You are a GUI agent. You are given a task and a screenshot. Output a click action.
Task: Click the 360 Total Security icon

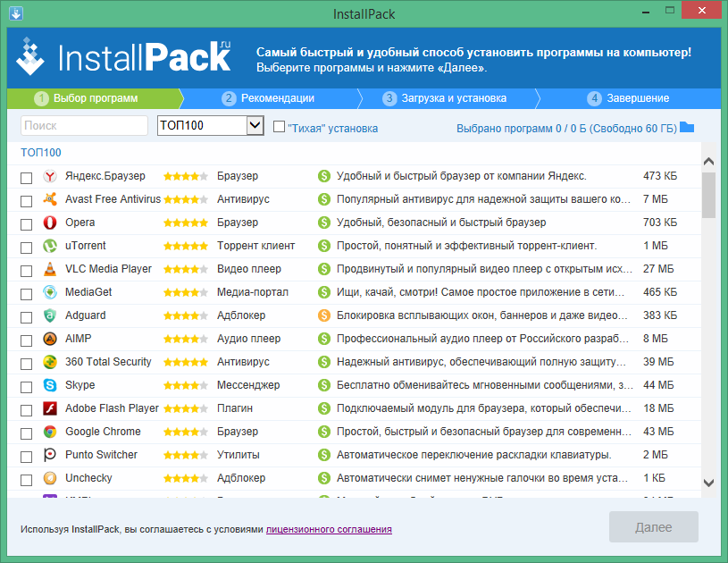click(50, 362)
